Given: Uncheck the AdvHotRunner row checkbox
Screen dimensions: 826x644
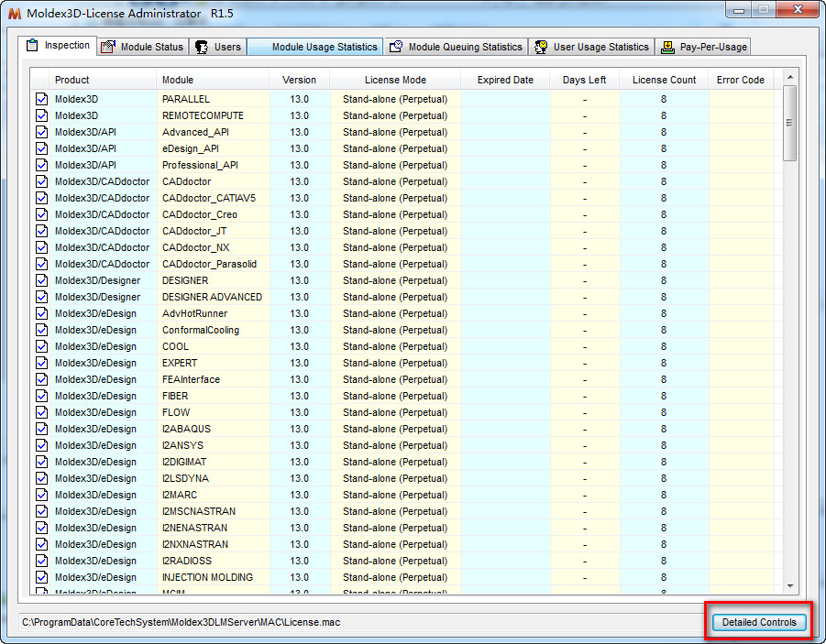Looking at the screenshot, I should pyautogui.click(x=41, y=313).
